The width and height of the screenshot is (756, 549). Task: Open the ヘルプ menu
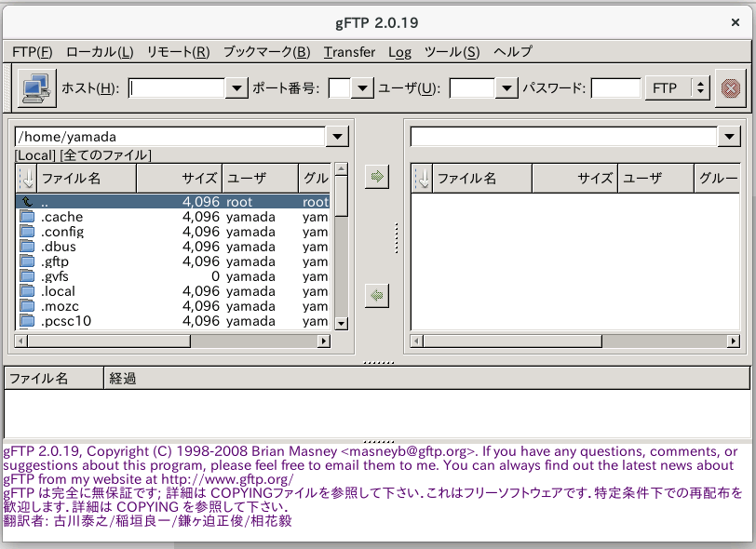(x=513, y=51)
